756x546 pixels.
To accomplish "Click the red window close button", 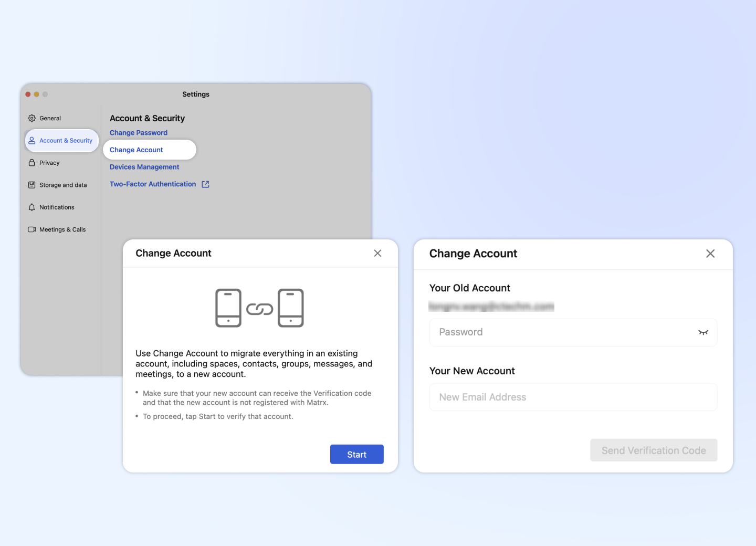I will tap(28, 94).
